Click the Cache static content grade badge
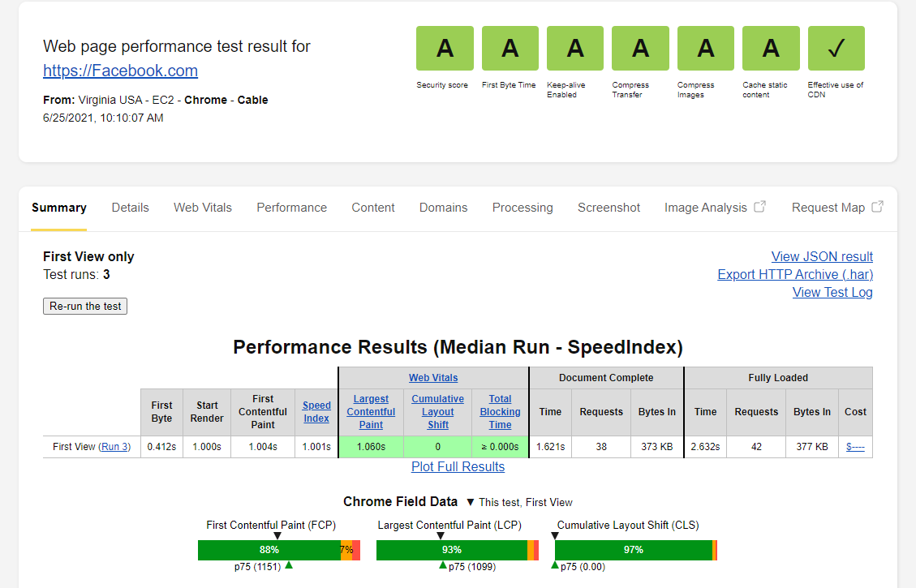 pos(771,48)
